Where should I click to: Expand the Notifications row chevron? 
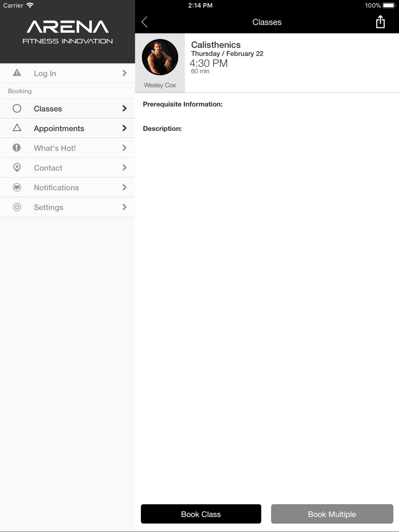click(124, 187)
